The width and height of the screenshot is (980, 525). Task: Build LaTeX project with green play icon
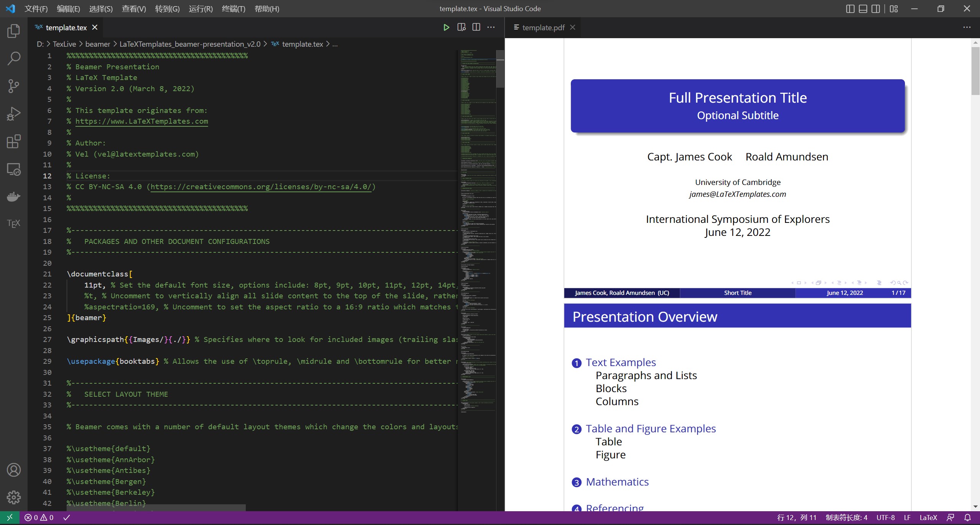(446, 27)
